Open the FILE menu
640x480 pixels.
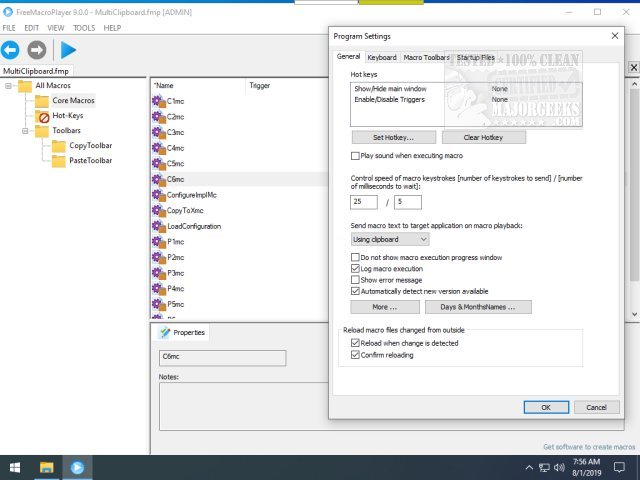9,28
